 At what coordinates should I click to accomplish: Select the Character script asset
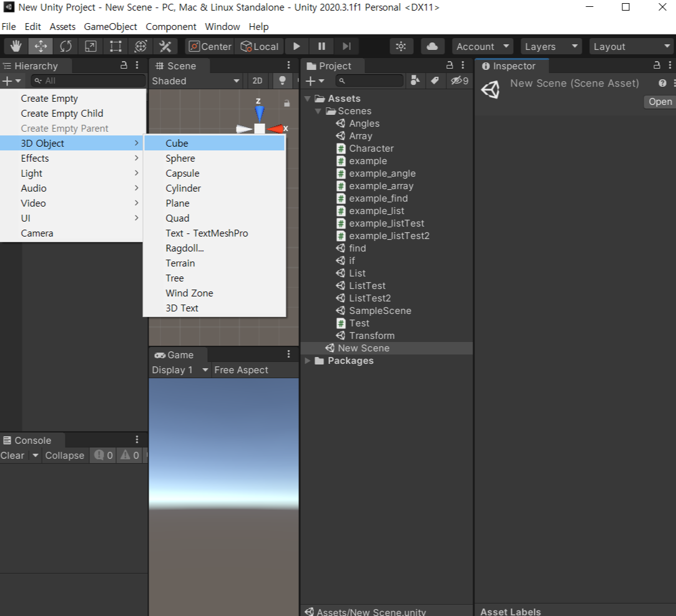tap(365, 149)
